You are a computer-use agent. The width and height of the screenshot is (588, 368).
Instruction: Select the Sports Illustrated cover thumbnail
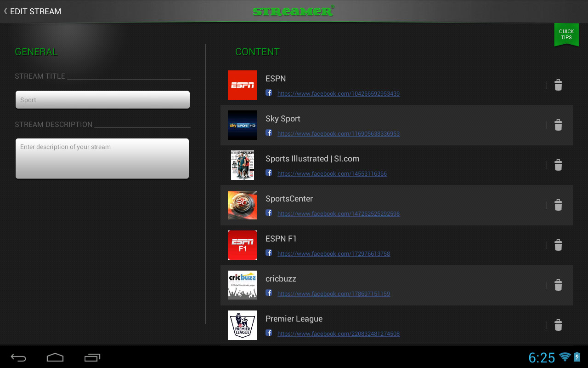click(243, 165)
